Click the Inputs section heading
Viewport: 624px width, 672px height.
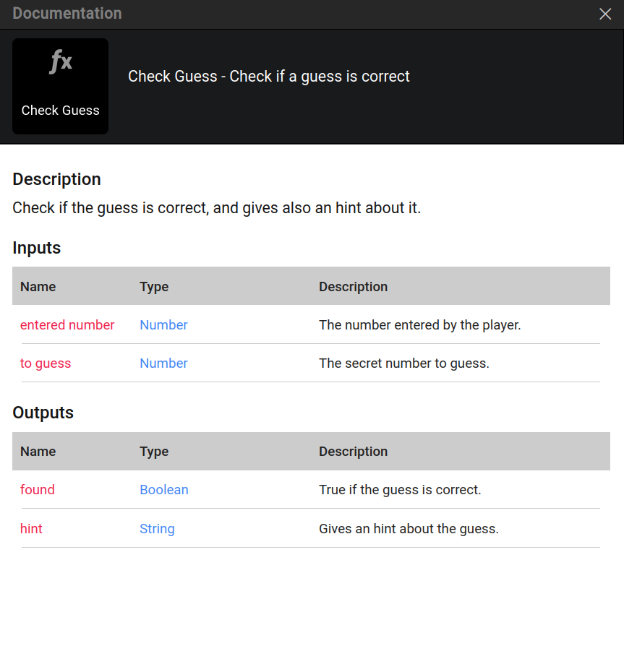[37, 248]
